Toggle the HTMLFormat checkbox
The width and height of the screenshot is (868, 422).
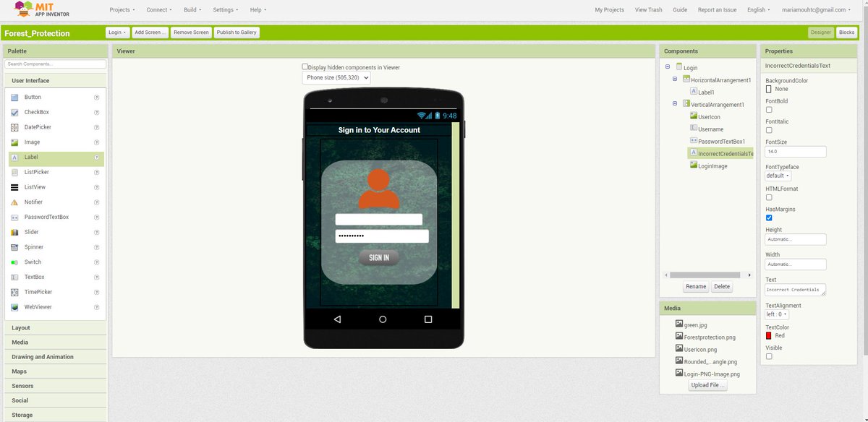(x=769, y=197)
